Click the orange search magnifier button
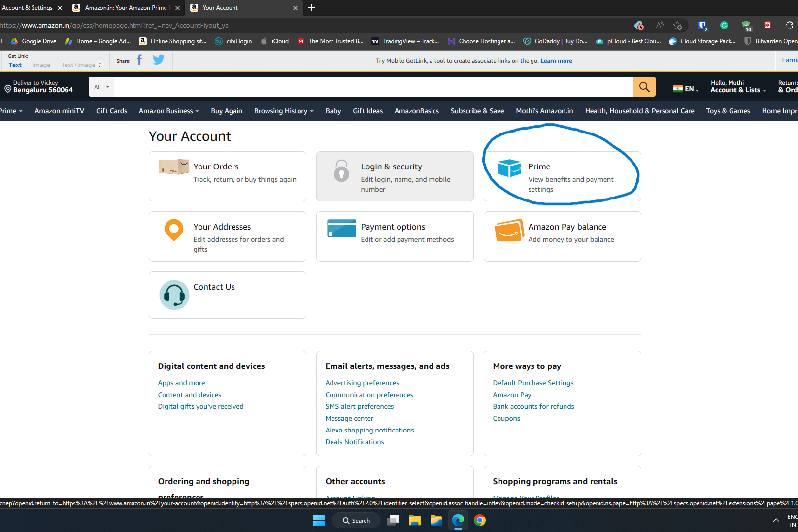 644,87
